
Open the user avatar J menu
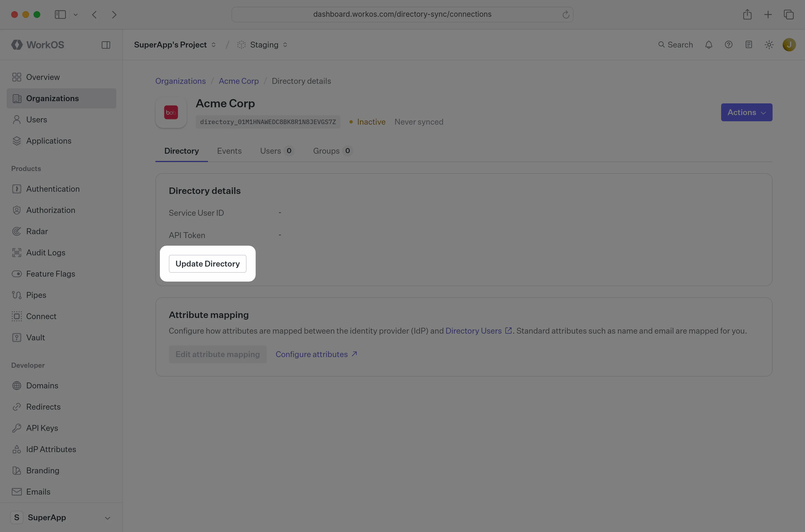(x=789, y=45)
